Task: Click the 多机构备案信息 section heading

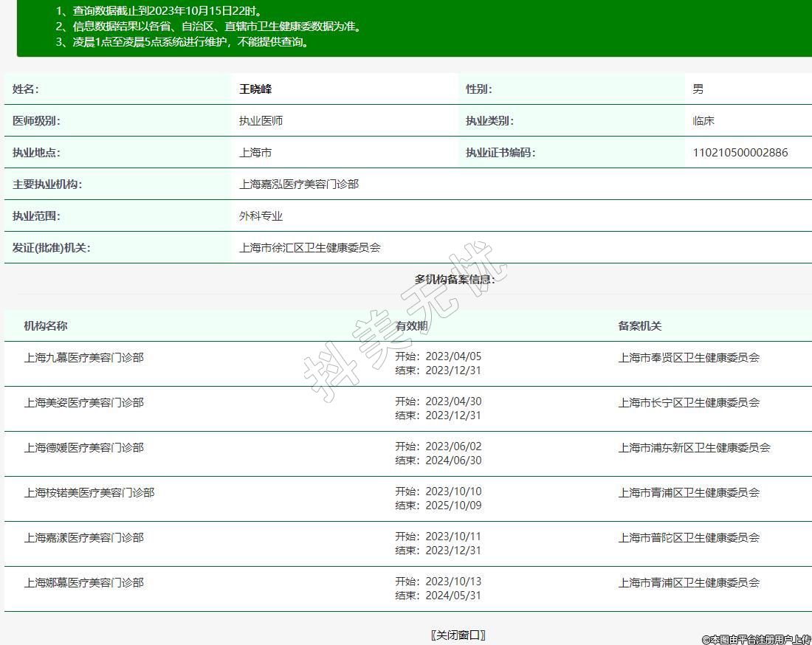Action: point(455,279)
